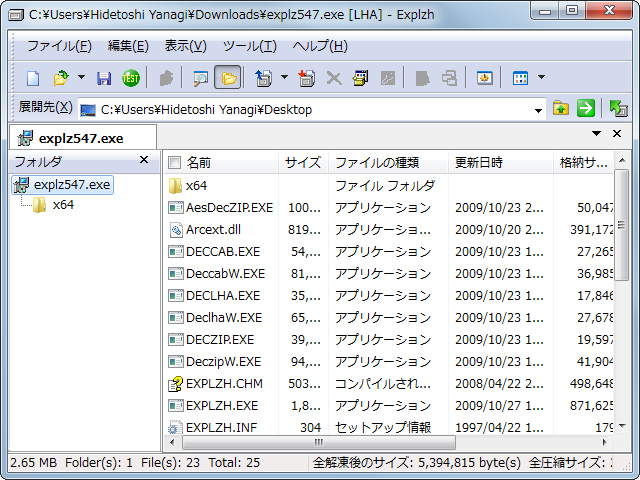Click the New archive toolbar icon
Screen dimensions: 640x480
(33, 78)
